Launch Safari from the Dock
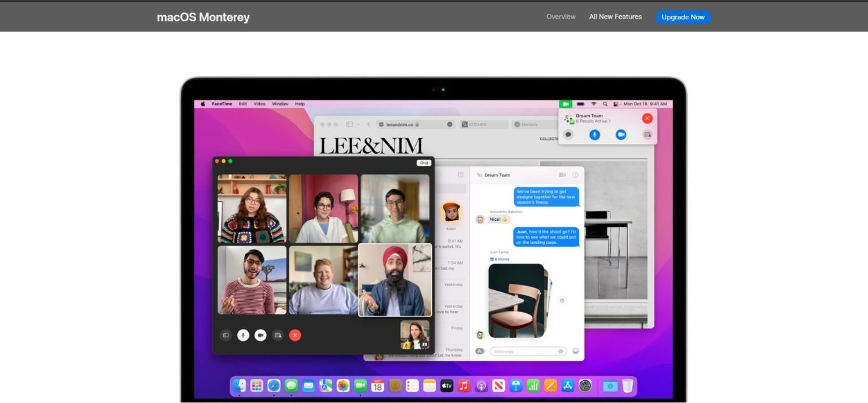The width and height of the screenshot is (868, 403). 274,386
